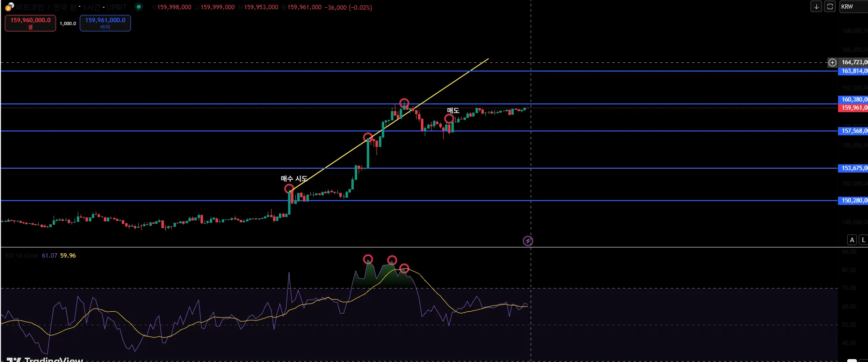
Task: Click the RSI value 61.07
Action: pos(49,256)
